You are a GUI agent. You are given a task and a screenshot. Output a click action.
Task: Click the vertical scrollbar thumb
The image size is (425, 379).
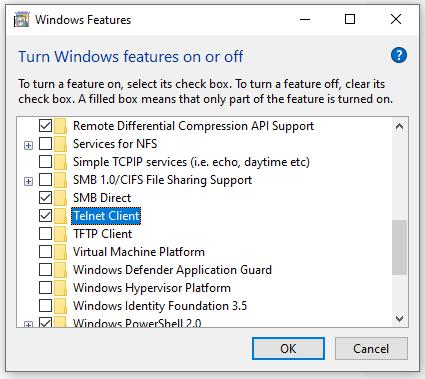[x=399, y=247]
